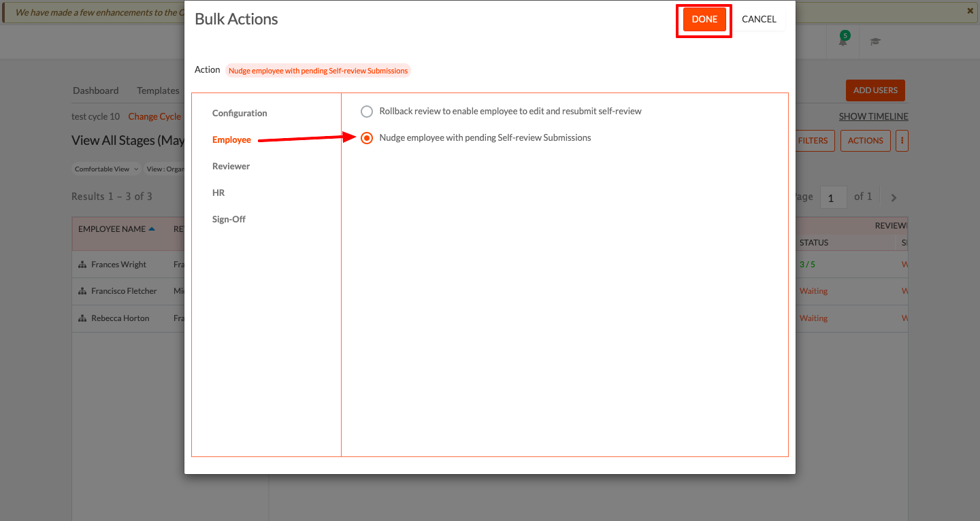Click the FILTERS button
The width and height of the screenshot is (980, 521).
[813, 141]
